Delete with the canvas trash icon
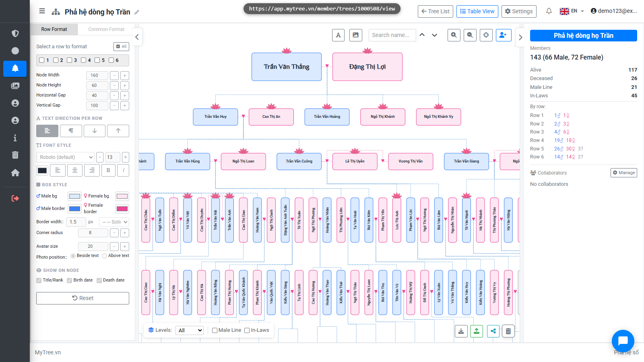Viewport: 644px width, 362px height. pos(508,331)
